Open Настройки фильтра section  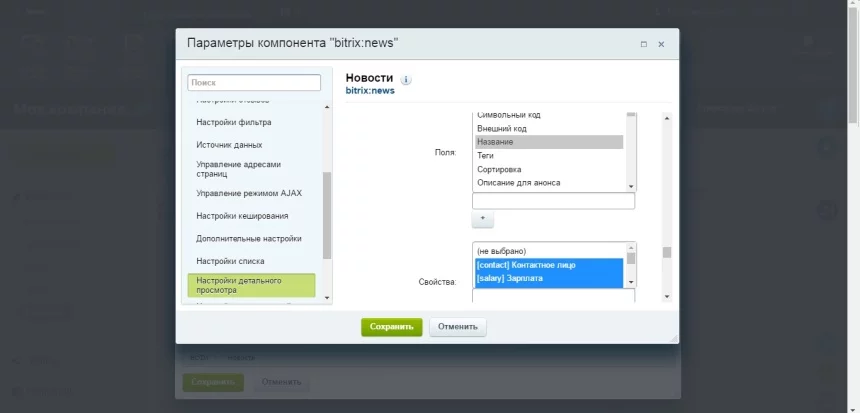[233, 122]
